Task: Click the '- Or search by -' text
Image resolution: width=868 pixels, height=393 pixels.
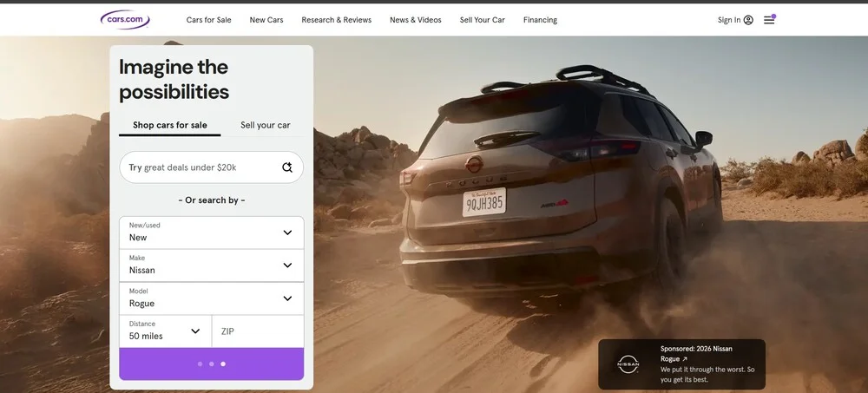Action: [x=212, y=200]
